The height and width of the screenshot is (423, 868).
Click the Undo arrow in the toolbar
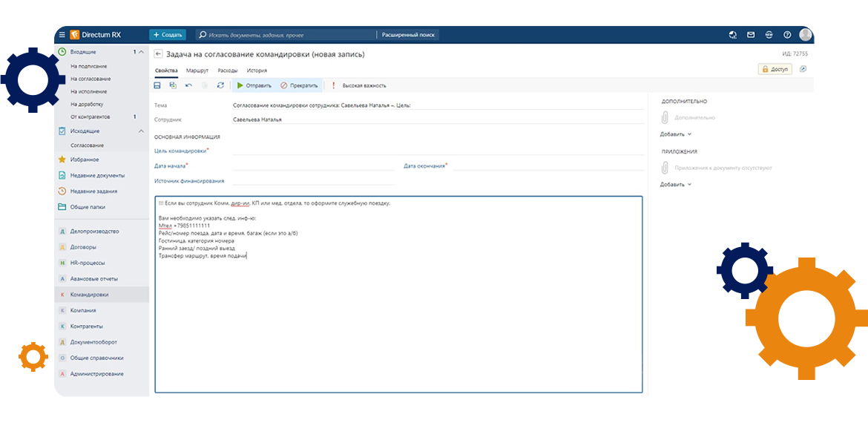[188, 85]
